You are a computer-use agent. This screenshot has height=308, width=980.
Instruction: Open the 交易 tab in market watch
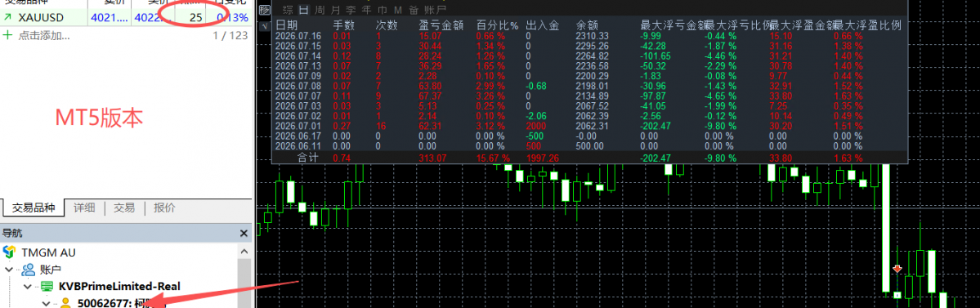pyautogui.click(x=124, y=208)
